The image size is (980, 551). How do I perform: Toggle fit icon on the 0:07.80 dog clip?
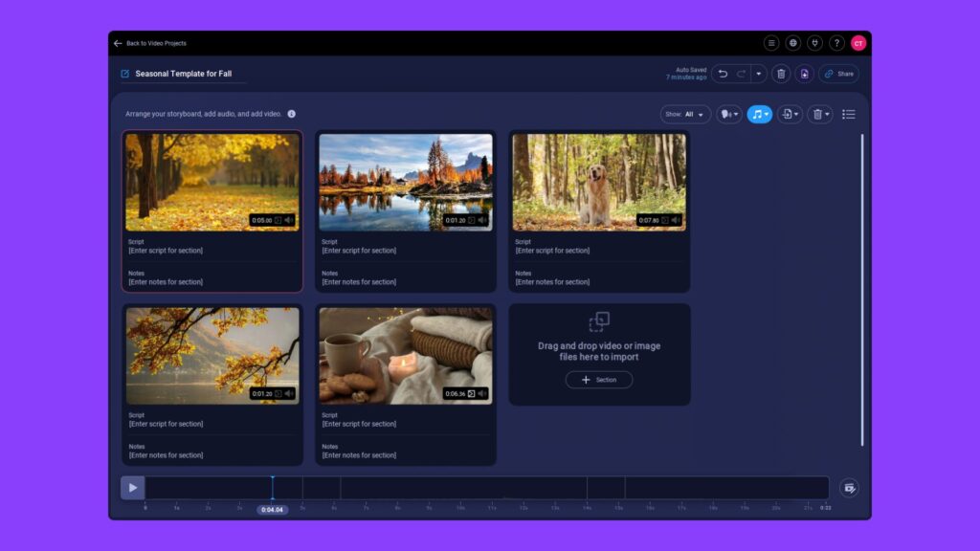[x=665, y=220]
